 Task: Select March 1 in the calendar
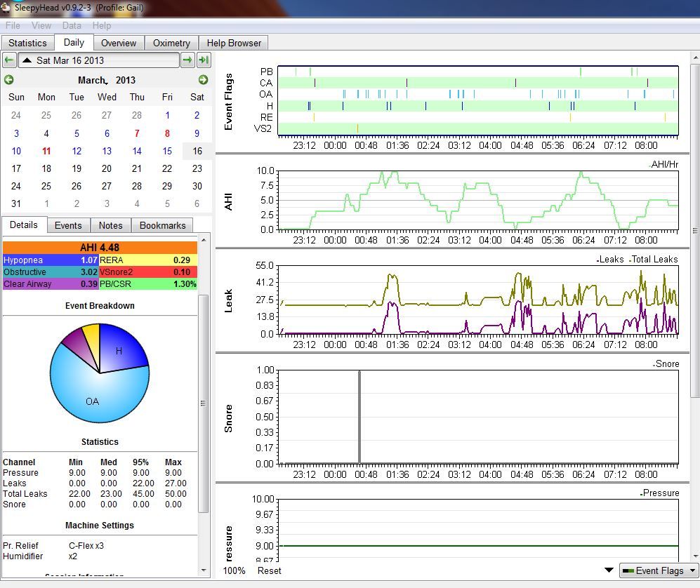(x=167, y=115)
